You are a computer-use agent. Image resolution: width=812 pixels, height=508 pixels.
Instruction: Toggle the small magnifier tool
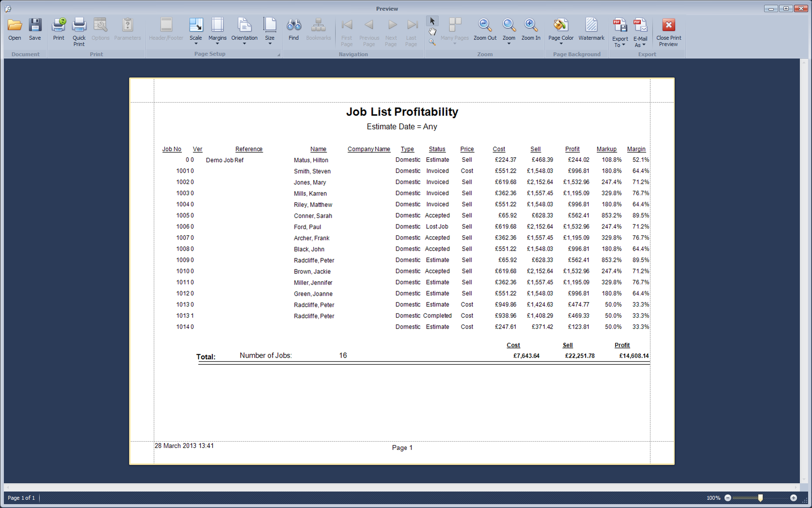(x=432, y=42)
